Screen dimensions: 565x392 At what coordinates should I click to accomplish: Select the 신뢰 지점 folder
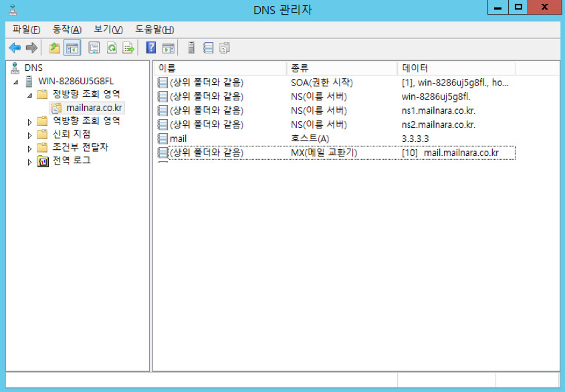pyautogui.click(x=72, y=134)
